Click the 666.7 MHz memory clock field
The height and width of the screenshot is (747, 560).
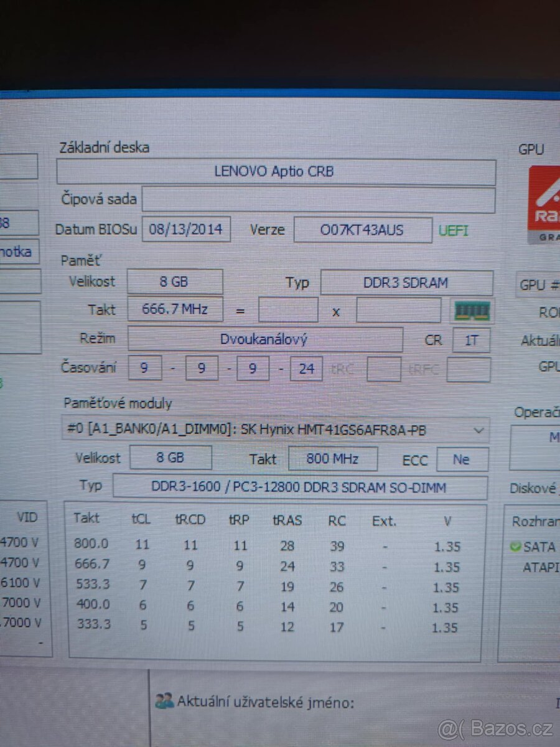[175, 309]
